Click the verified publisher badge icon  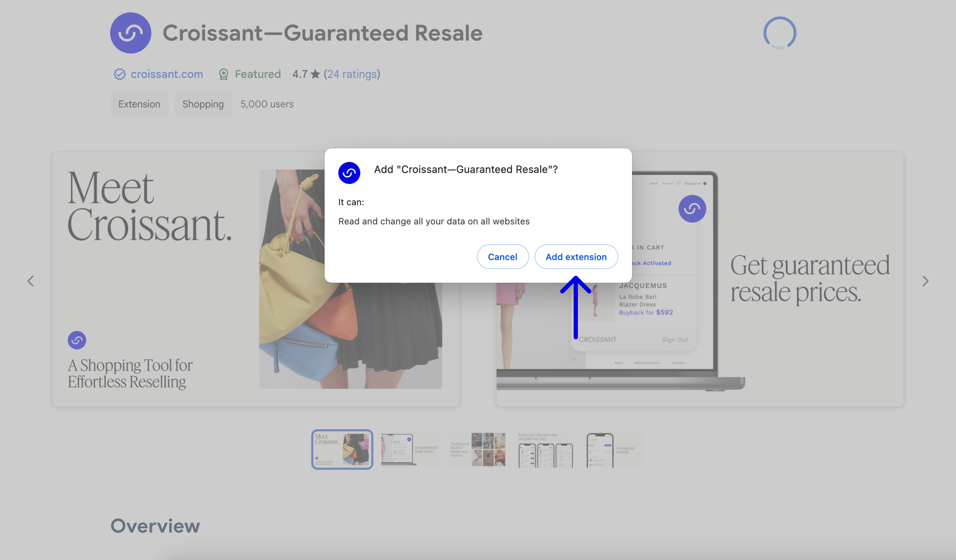coord(120,74)
